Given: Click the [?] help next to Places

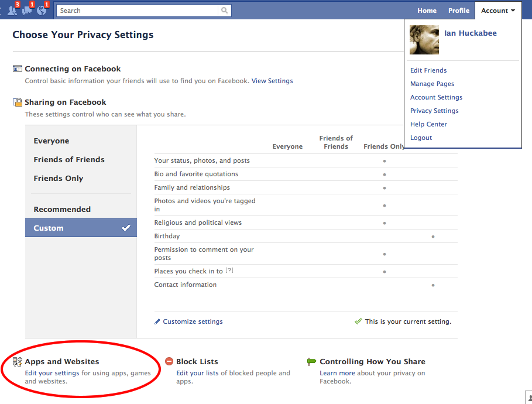Looking at the screenshot, I should click(229, 271).
